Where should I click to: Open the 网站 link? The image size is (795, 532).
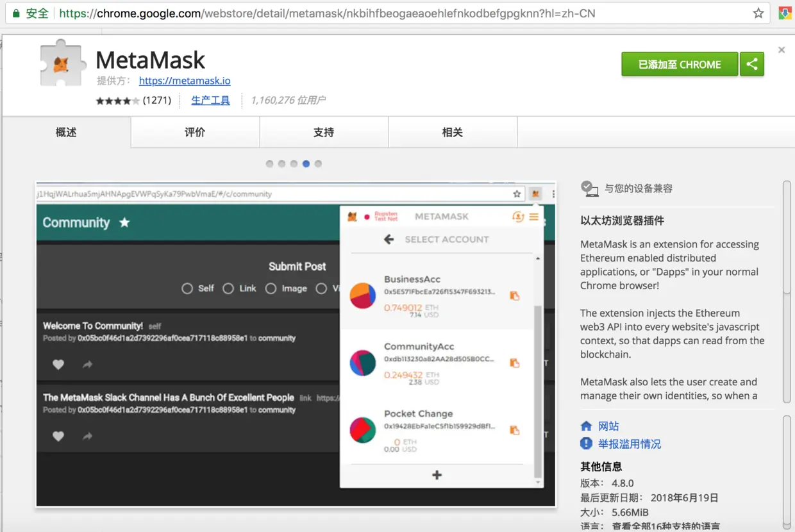coord(608,426)
